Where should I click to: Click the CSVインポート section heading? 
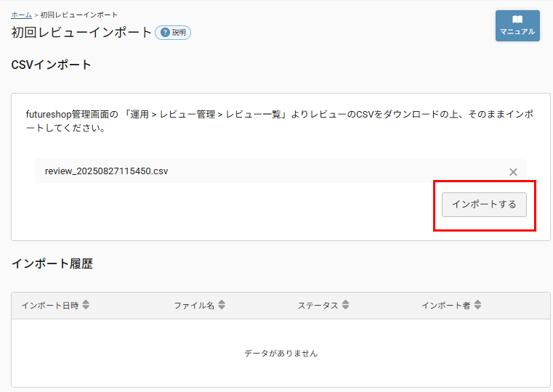click(52, 65)
